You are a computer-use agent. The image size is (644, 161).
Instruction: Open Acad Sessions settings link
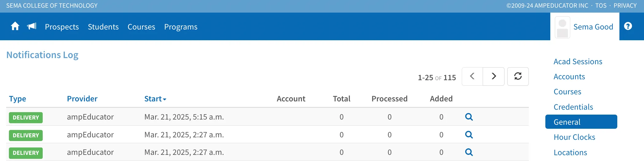(578, 61)
